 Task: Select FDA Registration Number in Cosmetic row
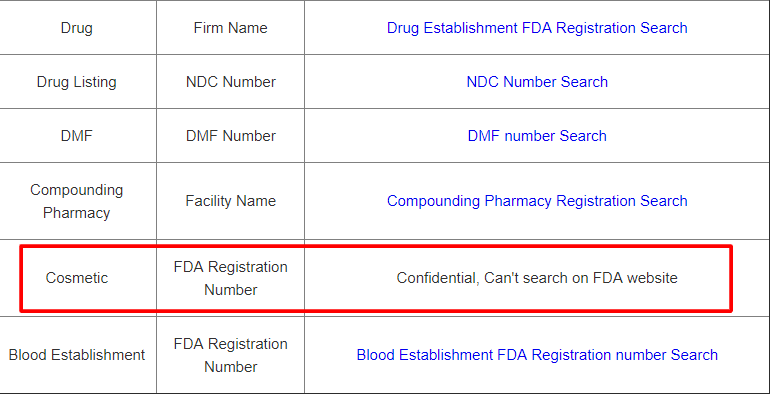click(x=230, y=278)
